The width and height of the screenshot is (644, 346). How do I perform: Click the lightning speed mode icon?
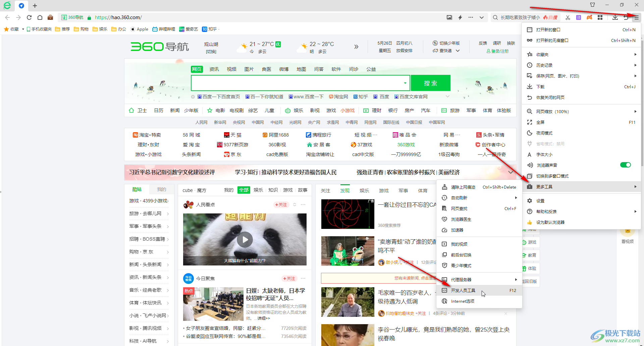pos(460,17)
